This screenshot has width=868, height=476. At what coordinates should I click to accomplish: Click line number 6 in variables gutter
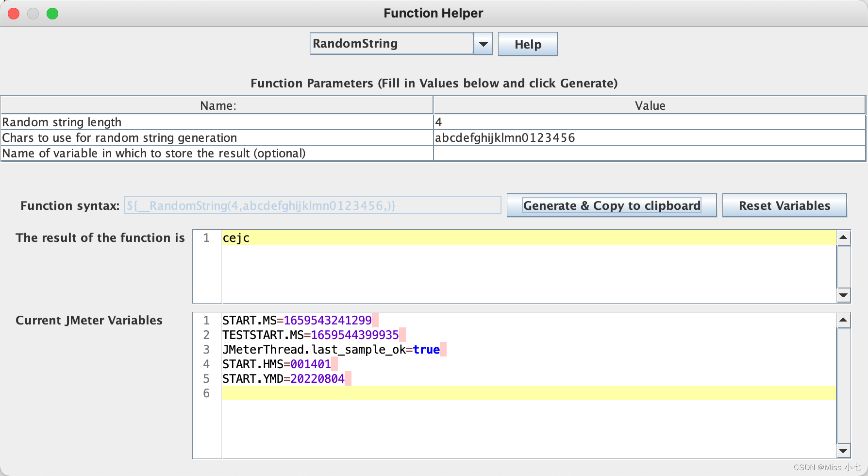(x=206, y=393)
